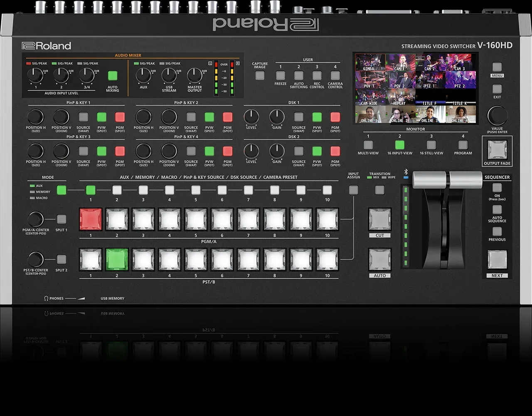Image resolution: width=532 pixels, height=416 pixels.
Task: Select ONLINE 1 thumbnail on display
Action: tap(370, 114)
